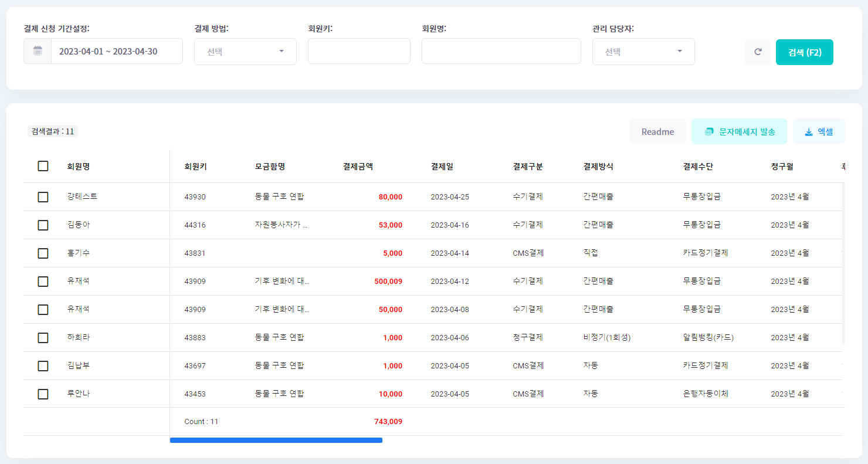Open the 결제 방법 dropdown

click(x=245, y=52)
